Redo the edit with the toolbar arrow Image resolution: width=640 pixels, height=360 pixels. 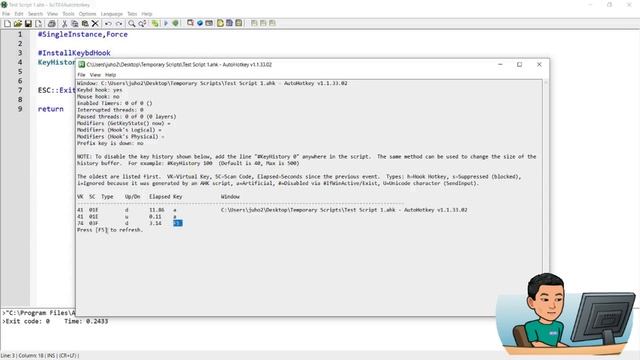tap(119, 24)
